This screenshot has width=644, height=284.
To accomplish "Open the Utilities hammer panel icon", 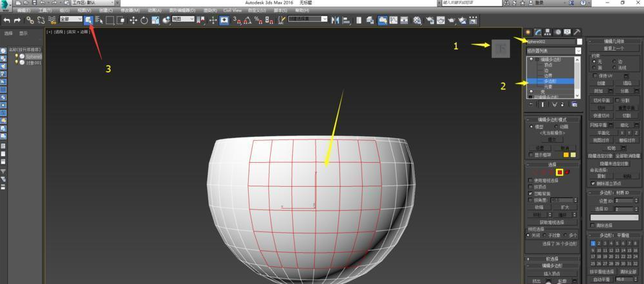I will [577, 32].
